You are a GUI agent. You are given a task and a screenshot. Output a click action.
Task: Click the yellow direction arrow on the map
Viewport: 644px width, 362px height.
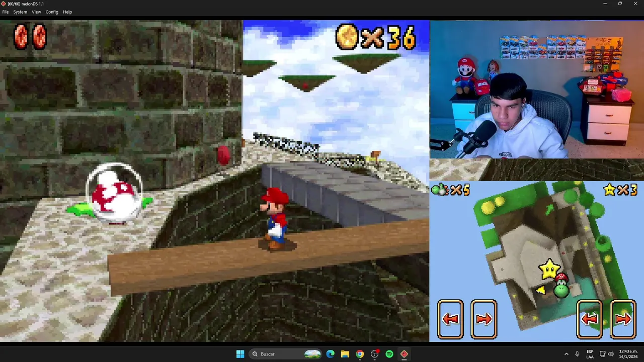[540, 290]
